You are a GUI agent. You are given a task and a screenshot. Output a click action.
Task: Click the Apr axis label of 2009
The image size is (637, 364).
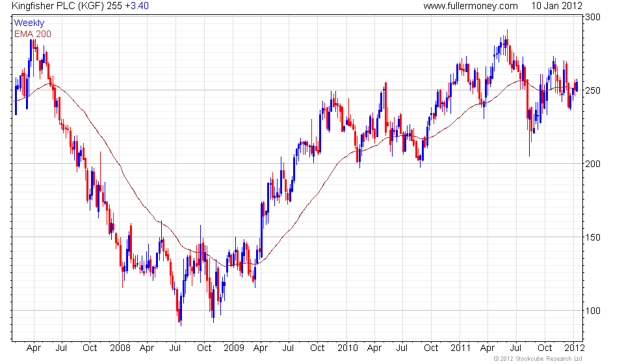tap(261, 348)
